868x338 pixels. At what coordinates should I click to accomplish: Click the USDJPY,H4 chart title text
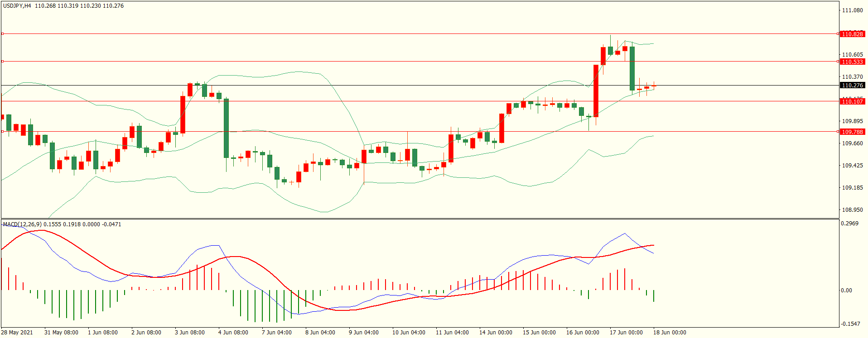(17, 6)
